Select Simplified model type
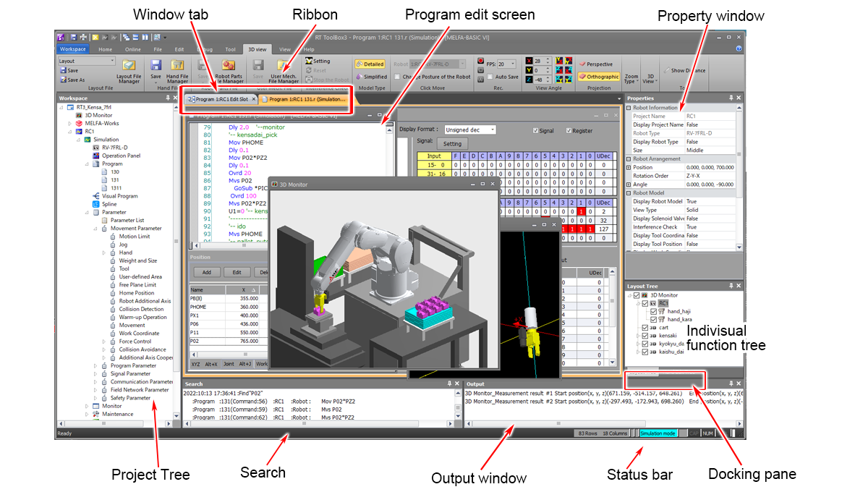Screen dimensions: 868x492 pyautogui.click(x=371, y=76)
